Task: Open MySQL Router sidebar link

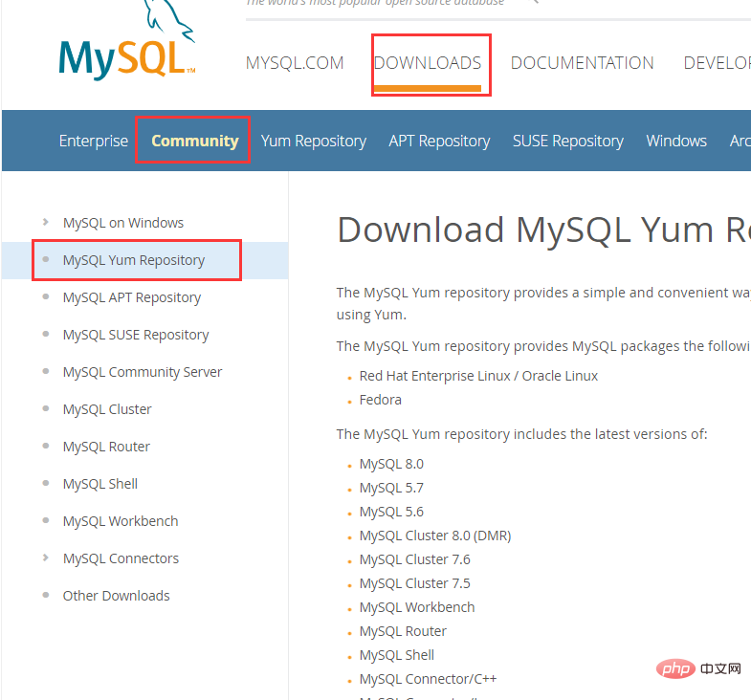Action: click(x=106, y=447)
